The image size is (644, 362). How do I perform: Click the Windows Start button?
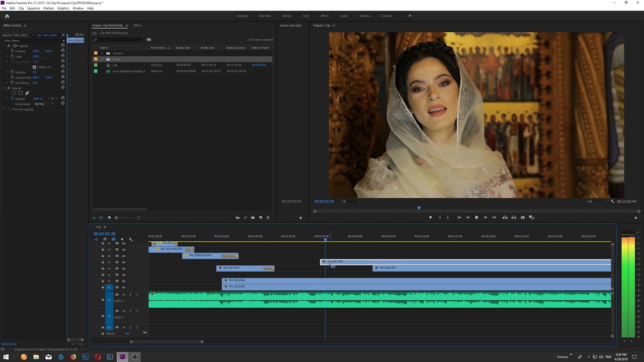[6, 357]
